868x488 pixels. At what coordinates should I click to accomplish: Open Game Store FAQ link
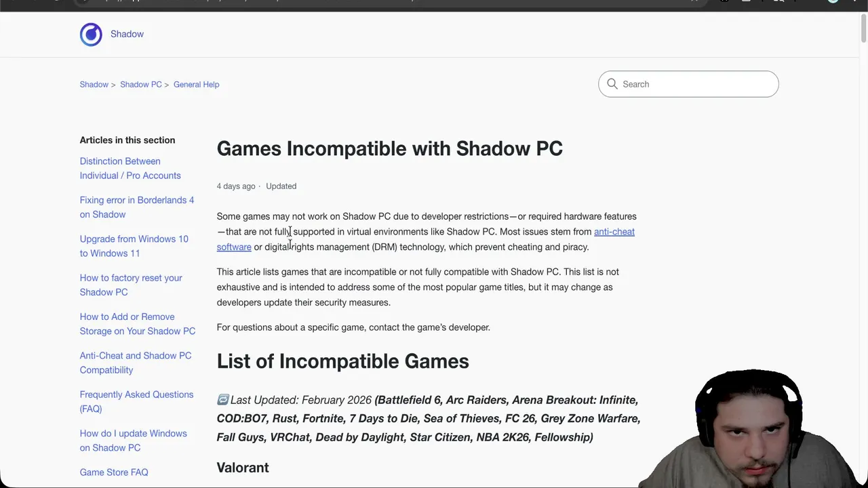[114, 472]
